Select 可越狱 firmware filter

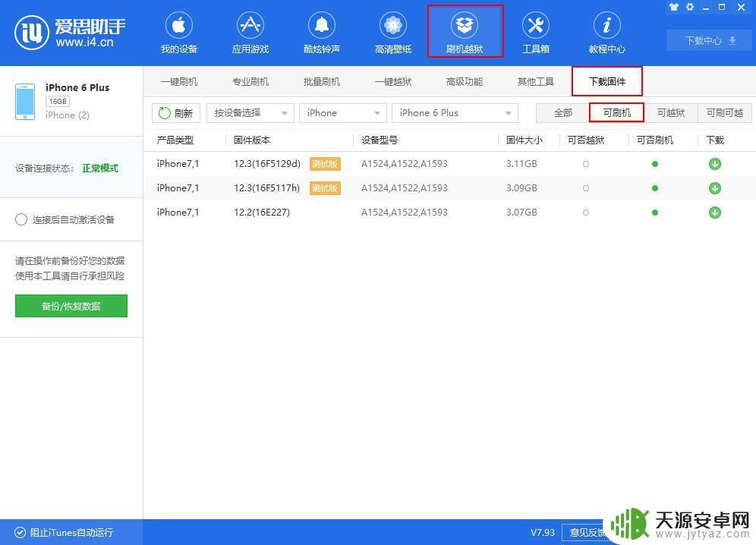coord(671,113)
